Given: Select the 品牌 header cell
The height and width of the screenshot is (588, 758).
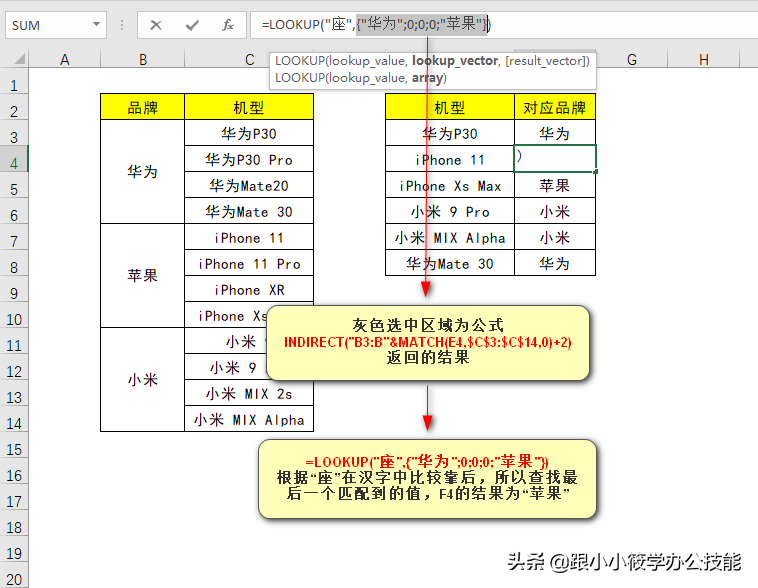Looking at the screenshot, I should (x=143, y=107).
